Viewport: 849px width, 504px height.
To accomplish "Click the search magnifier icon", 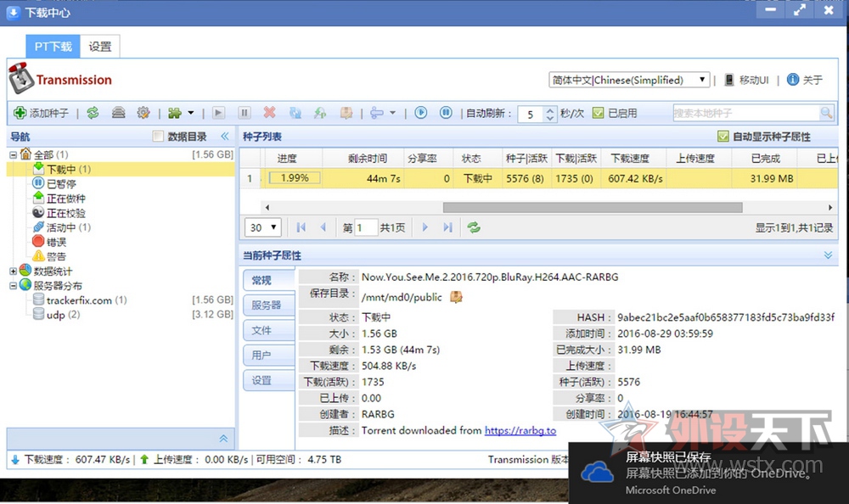I will (x=826, y=113).
